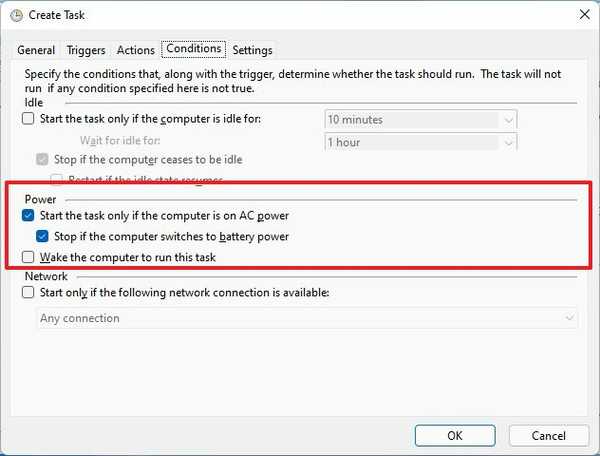
Task: Enable wake the computer to run this task
Action: 28,258
